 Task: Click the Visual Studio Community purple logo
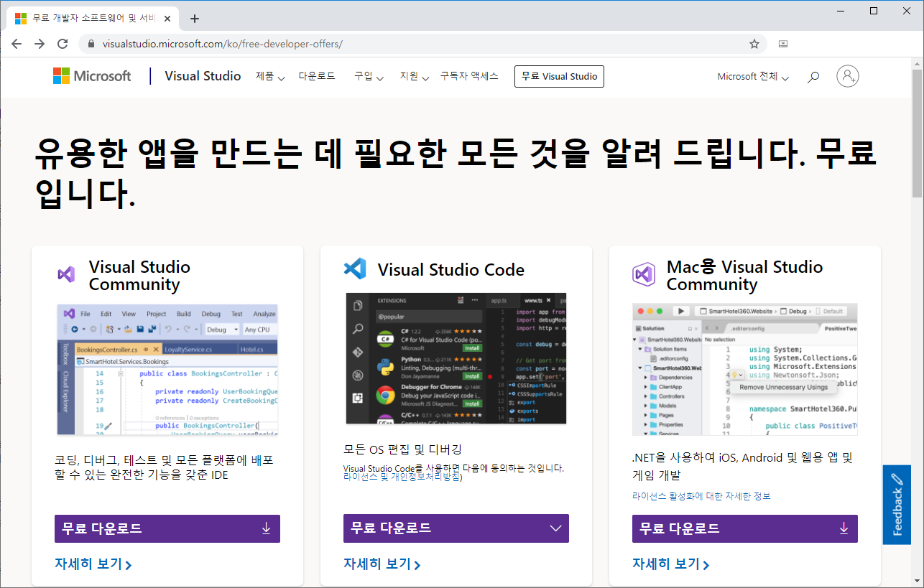click(x=66, y=274)
